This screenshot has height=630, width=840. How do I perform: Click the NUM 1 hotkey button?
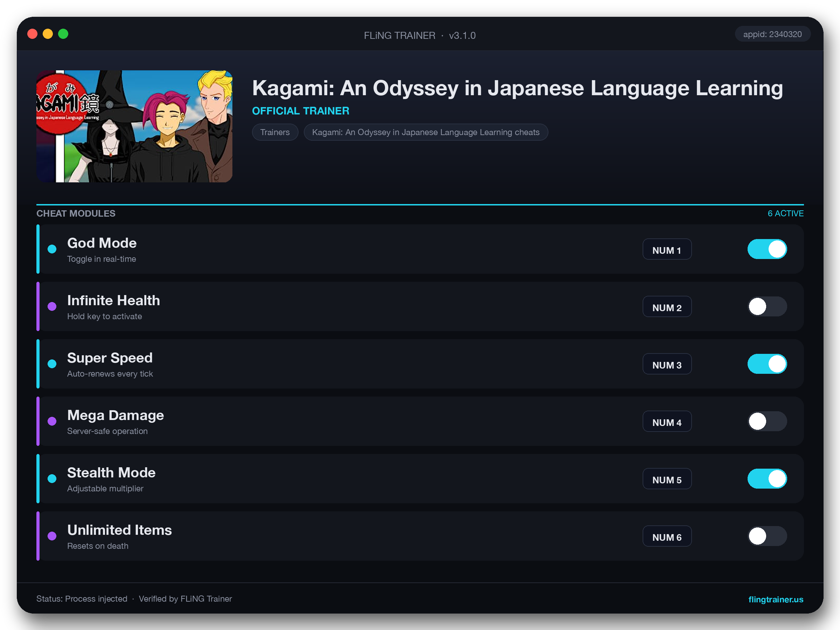click(667, 250)
